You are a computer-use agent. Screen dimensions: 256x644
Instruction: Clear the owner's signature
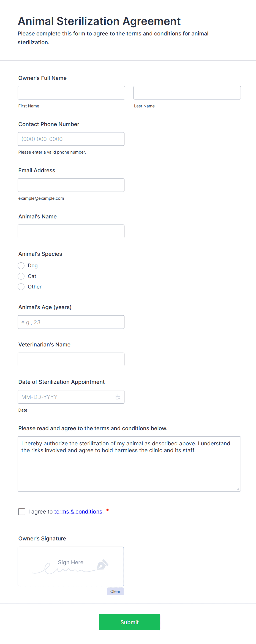[115, 591]
